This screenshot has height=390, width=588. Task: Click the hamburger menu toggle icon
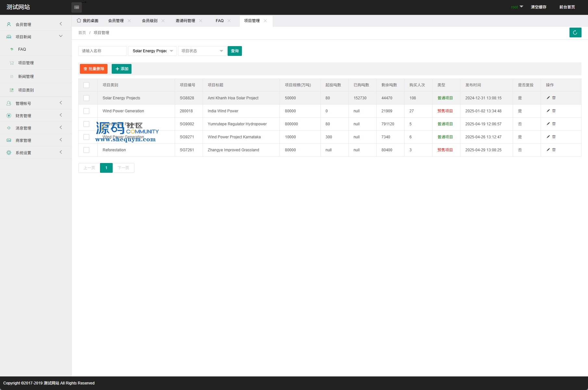coord(77,7)
